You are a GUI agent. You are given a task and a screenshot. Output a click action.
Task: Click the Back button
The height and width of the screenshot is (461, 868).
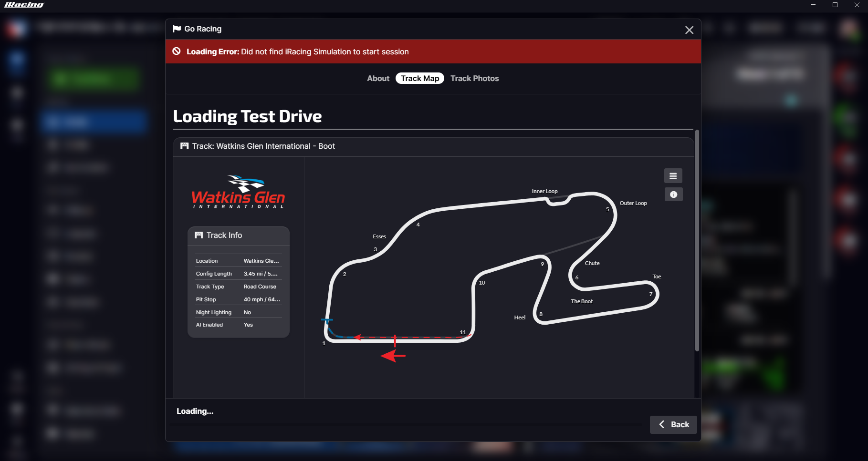(673, 424)
